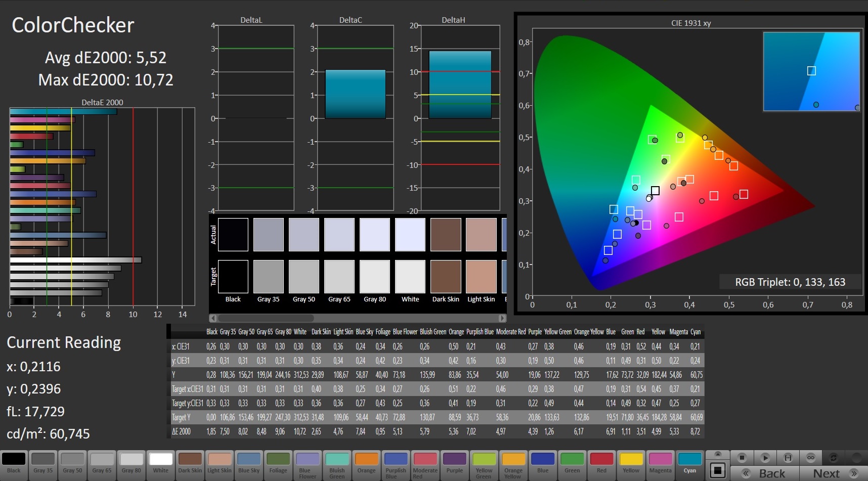Expand the panel with the up arrow
Viewport: 868px width, 481px height.
pos(717,454)
